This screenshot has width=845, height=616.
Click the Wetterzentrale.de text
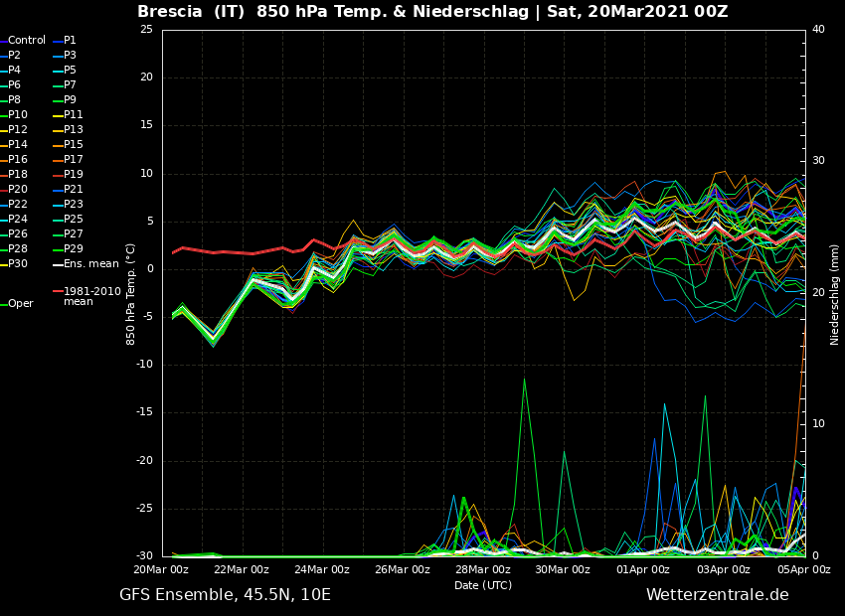(x=717, y=595)
